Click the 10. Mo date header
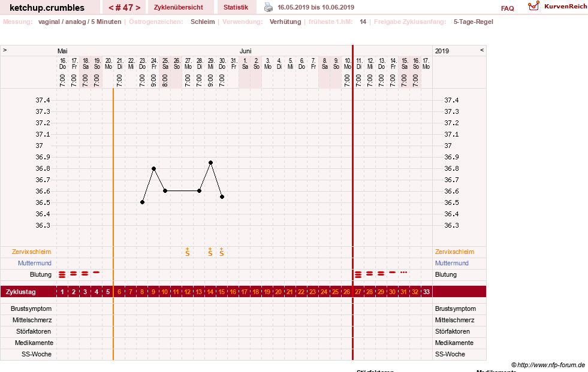 point(348,63)
